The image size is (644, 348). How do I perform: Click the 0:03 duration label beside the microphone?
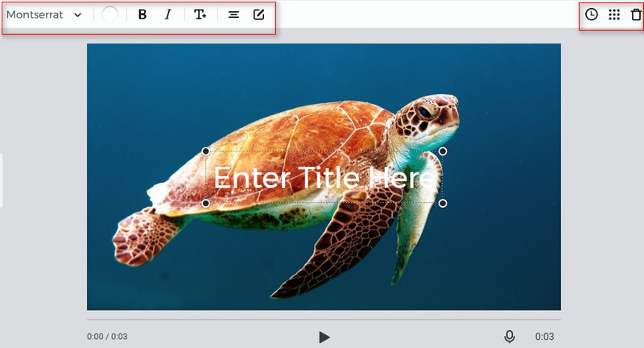[x=544, y=337]
